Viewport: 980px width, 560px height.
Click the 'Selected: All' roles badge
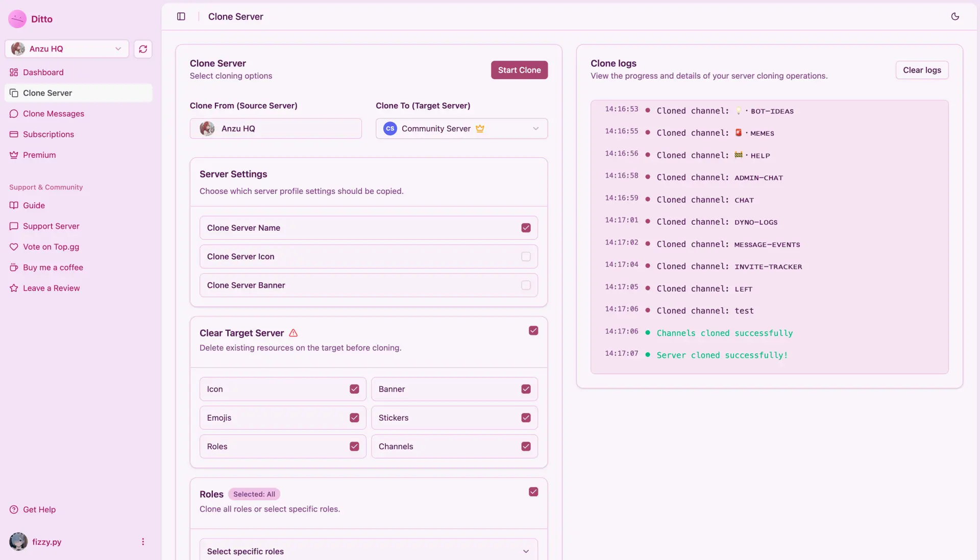[x=254, y=494]
